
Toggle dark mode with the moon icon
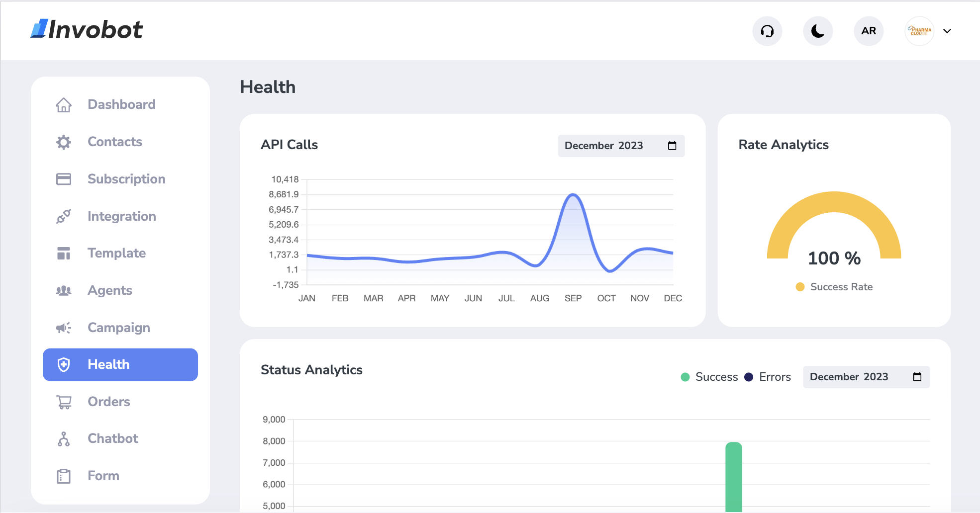(x=817, y=31)
